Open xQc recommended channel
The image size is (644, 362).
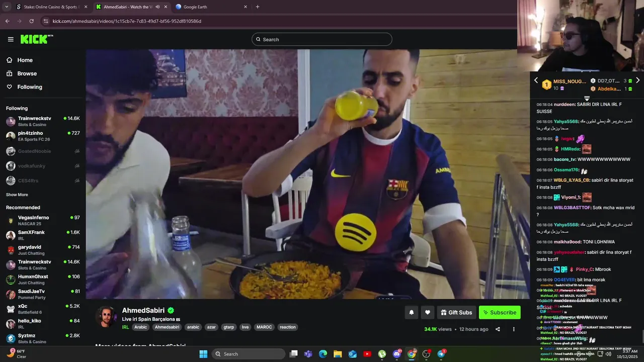[43, 309]
